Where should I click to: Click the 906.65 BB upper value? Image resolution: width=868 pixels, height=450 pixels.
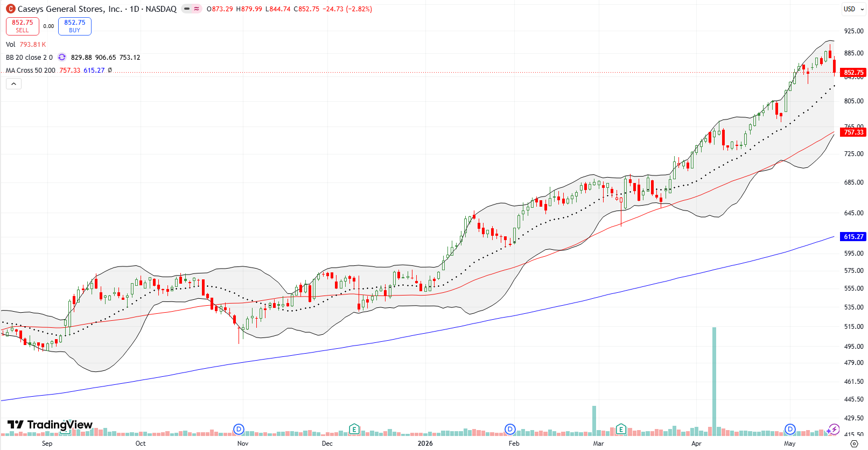pyautogui.click(x=106, y=58)
